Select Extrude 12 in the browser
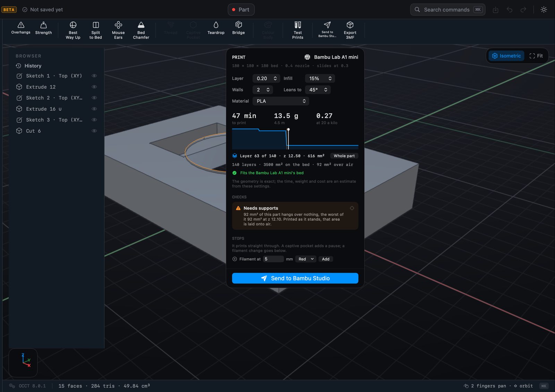Image resolution: width=555 pixels, height=392 pixels. coord(41,87)
